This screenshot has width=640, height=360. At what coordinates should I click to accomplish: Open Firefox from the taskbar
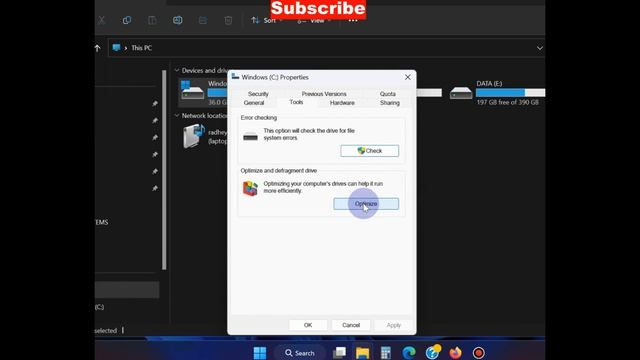[455, 353]
